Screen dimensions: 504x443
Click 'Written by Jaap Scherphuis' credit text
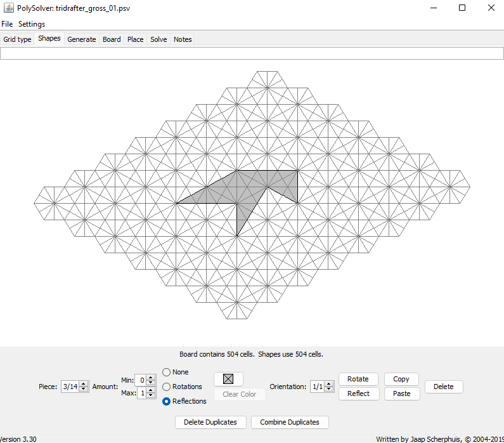[440, 439]
